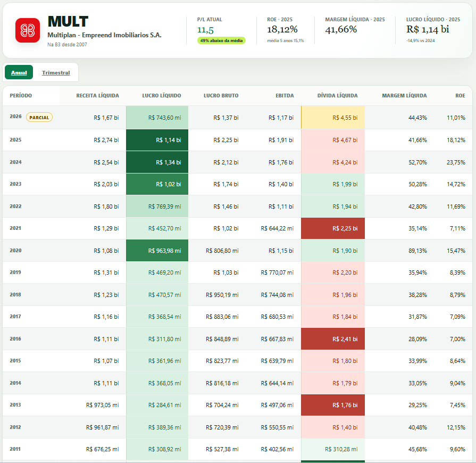Image resolution: width=476 pixels, height=463 pixels.
Task: Click the 'R$ 1,14 bi' header lucro value
Action: click(428, 29)
